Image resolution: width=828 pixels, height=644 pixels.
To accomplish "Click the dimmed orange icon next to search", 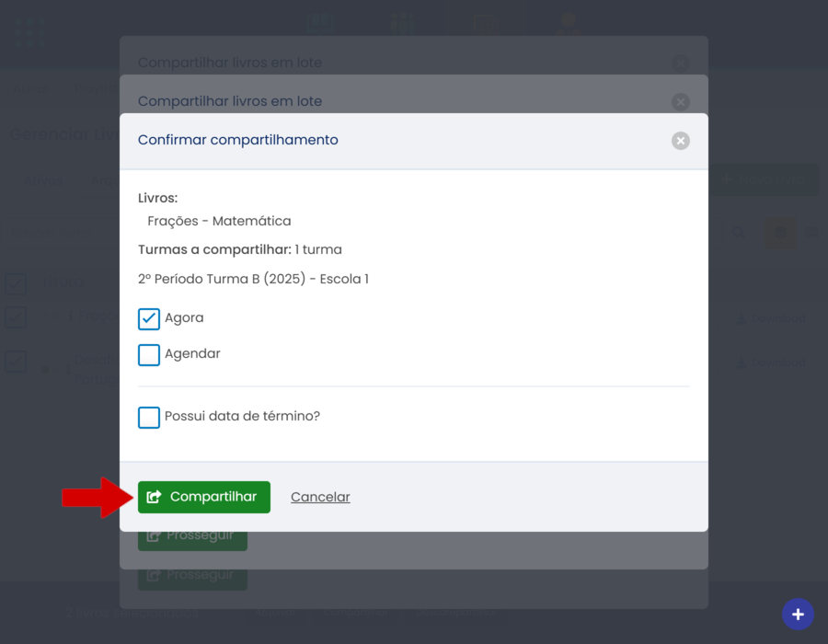I will pos(781,235).
